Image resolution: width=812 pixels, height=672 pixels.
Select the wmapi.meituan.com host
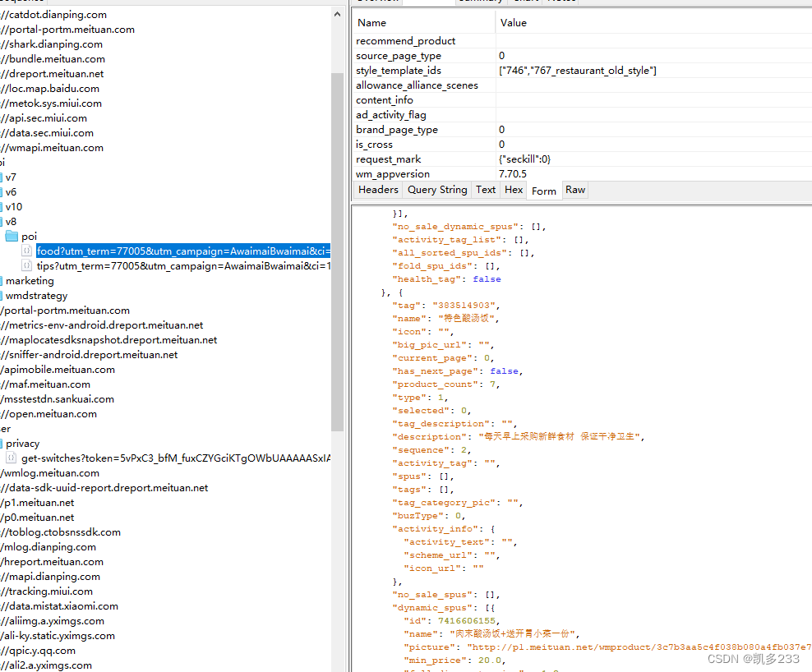pyautogui.click(x=52, y=148)
